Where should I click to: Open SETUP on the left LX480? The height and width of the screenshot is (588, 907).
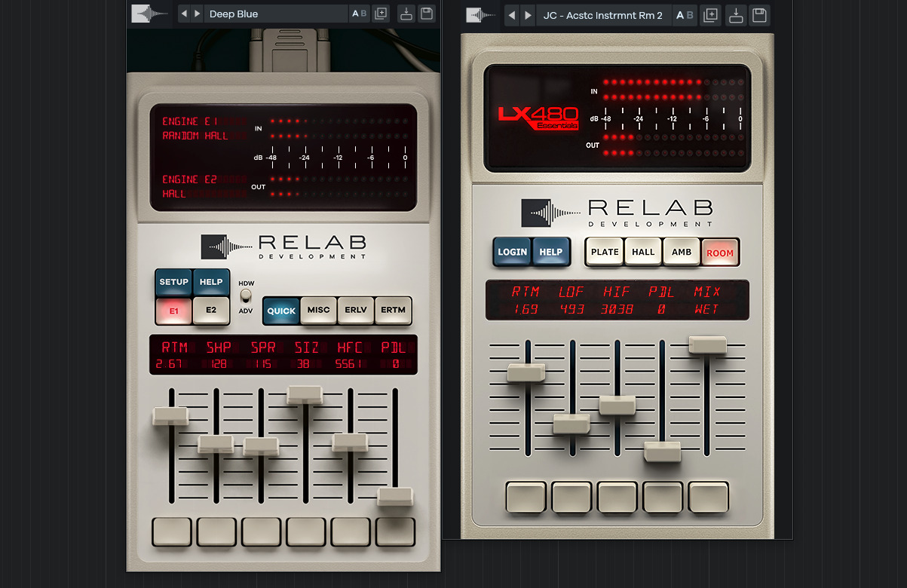173,283
